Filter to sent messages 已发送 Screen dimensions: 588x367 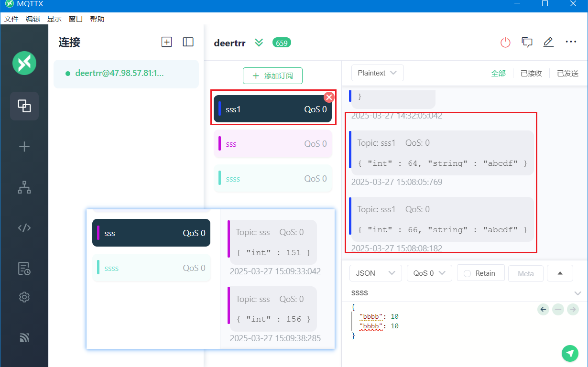pyautogui.click(x=567, y=73)
